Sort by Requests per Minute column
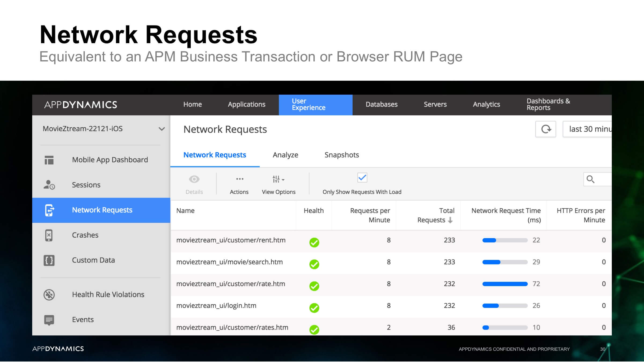The image size is (644, 362). tap(370, 215)
